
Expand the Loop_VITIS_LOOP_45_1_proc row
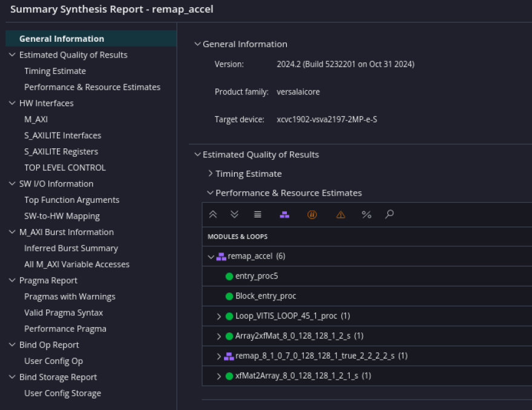[219, 316]
